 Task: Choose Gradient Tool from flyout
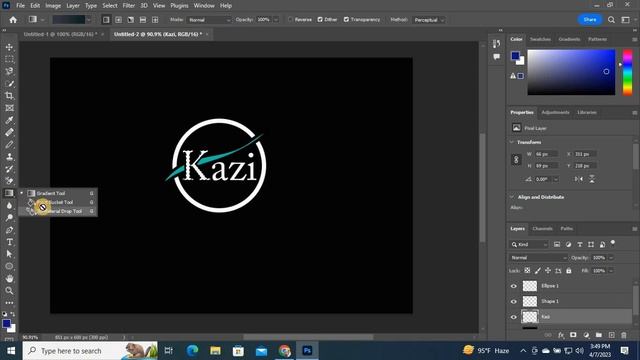tap(57, 193)
